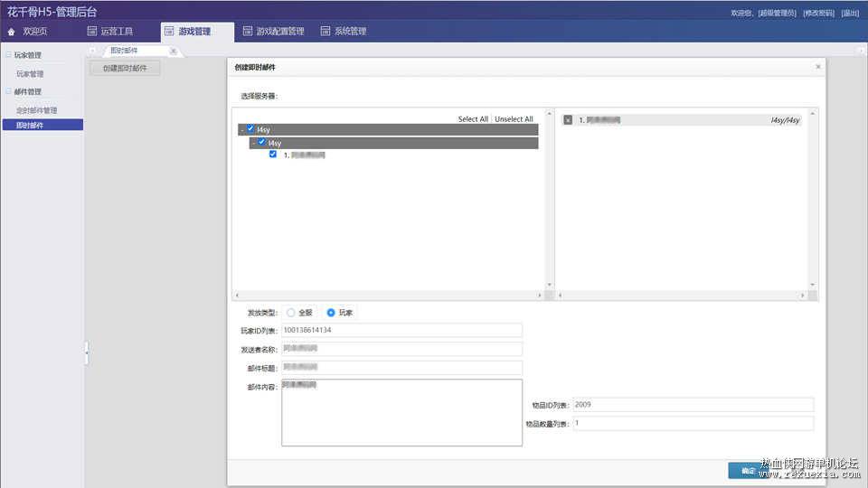Click server tree horizontal scrollbar right arrow

(x=539, y=296)
